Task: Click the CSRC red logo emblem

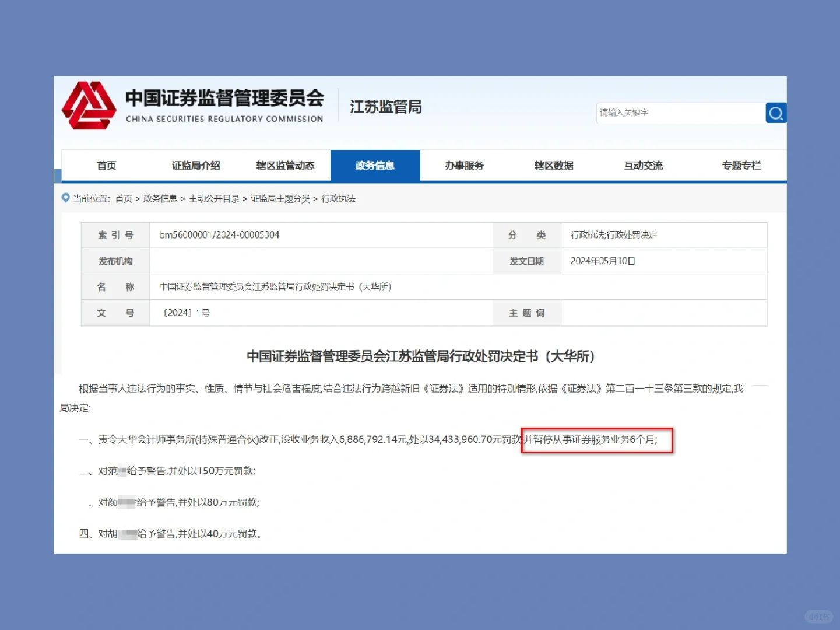Action: pyautogui.click(x=89, y=106)
